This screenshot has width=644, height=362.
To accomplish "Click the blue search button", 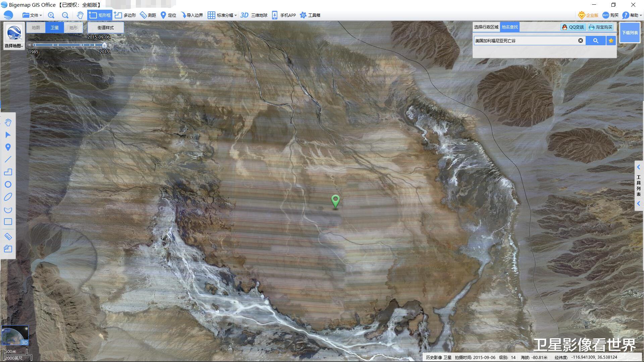I will point(596,41).
